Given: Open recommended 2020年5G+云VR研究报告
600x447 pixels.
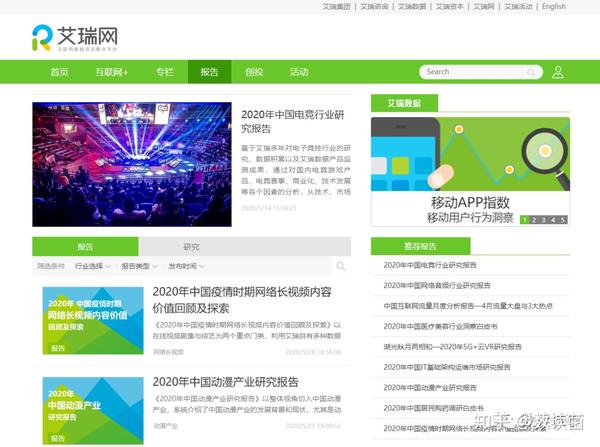Looking at the screenshot, I should click(x=452, y=347).
